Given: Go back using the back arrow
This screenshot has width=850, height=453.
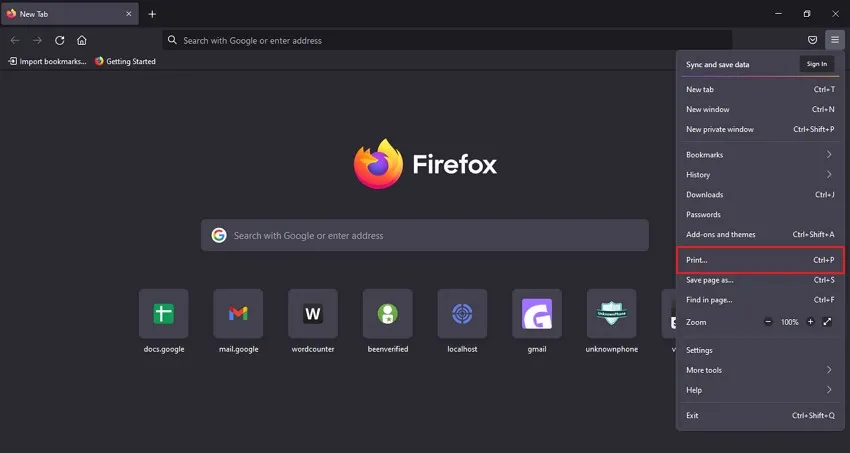Looking at the screenshot, I should (x=15, y=41).
